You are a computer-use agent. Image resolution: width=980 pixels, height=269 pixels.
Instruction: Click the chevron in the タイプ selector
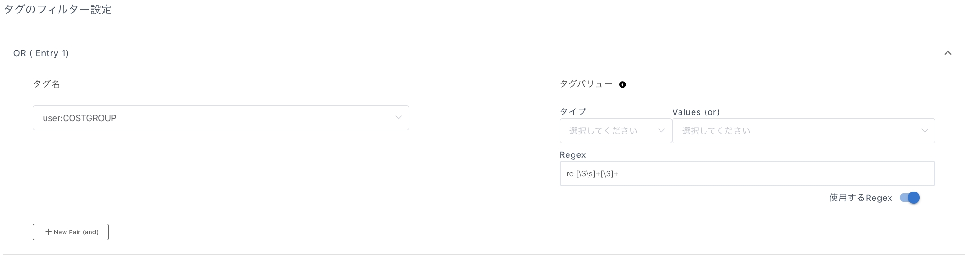point(661,131)
